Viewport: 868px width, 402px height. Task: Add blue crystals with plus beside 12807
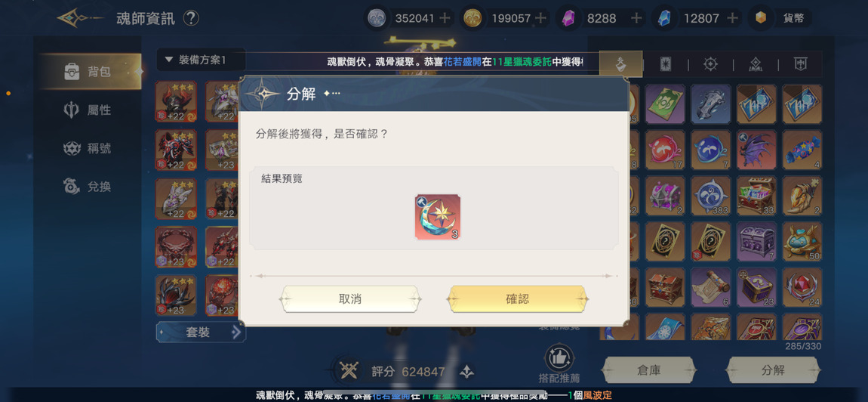tap(732, 18)
